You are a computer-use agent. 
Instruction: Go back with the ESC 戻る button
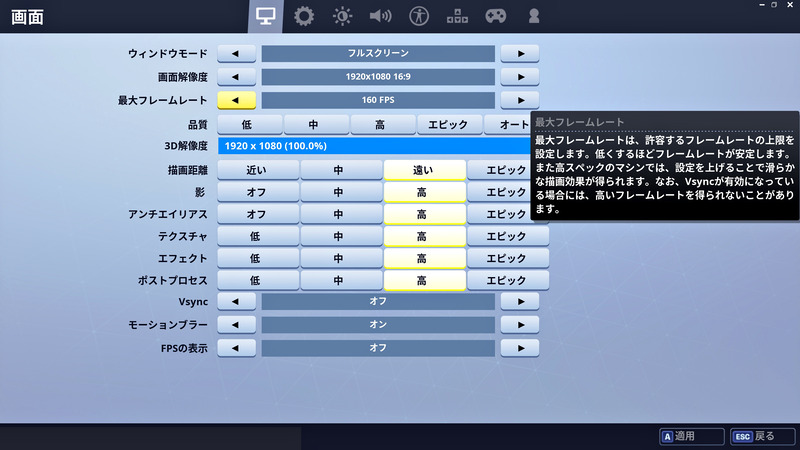point(762,437)
